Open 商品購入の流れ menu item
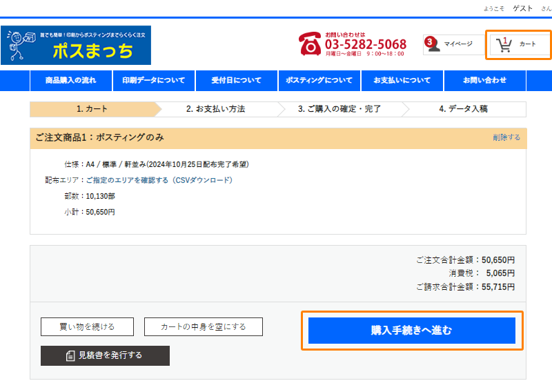Image resolution: width=552 pixels, height=392 pixels. (70, 81)
